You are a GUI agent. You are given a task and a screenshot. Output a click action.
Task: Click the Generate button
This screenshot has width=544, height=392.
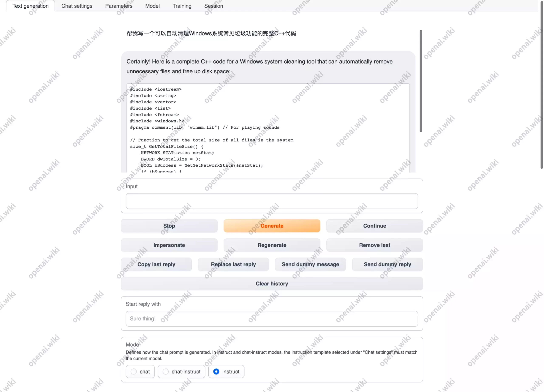pos(272,226)
